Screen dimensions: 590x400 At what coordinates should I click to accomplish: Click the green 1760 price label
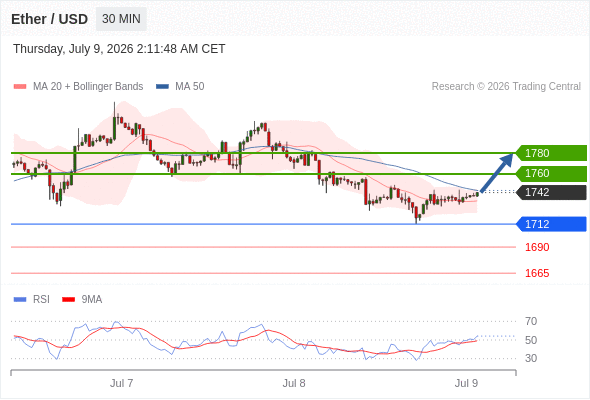click(551, 173)
